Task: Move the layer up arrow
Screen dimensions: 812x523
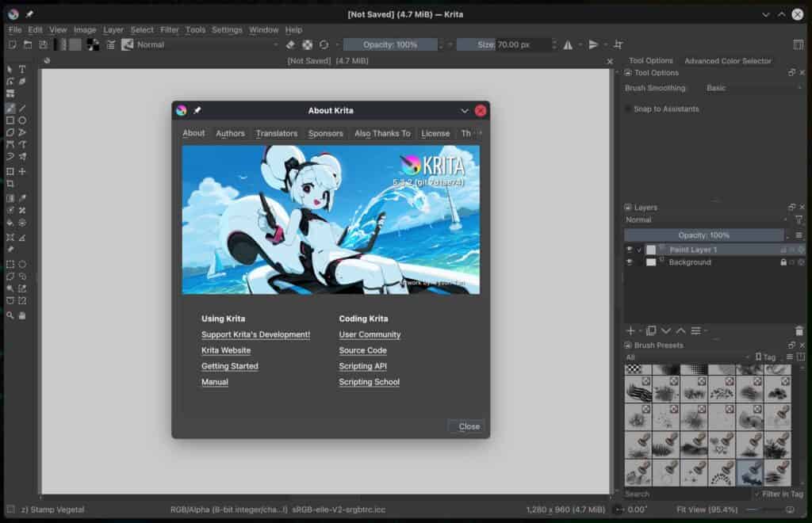Action: point(681,330)
